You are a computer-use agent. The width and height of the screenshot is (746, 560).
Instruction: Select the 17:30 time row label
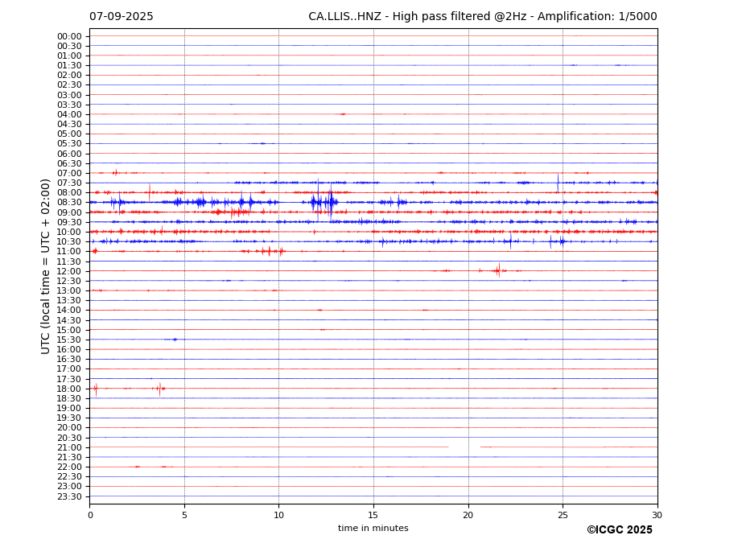click(69, 379)
